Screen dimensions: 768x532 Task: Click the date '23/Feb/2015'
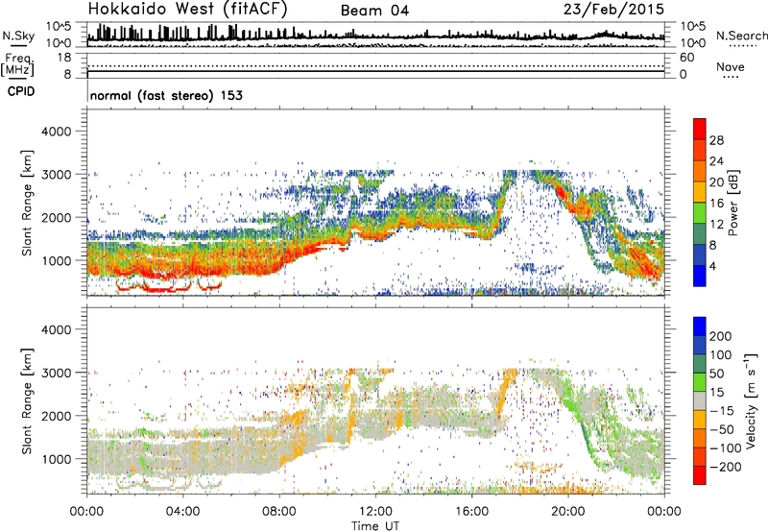click(613, 10)
